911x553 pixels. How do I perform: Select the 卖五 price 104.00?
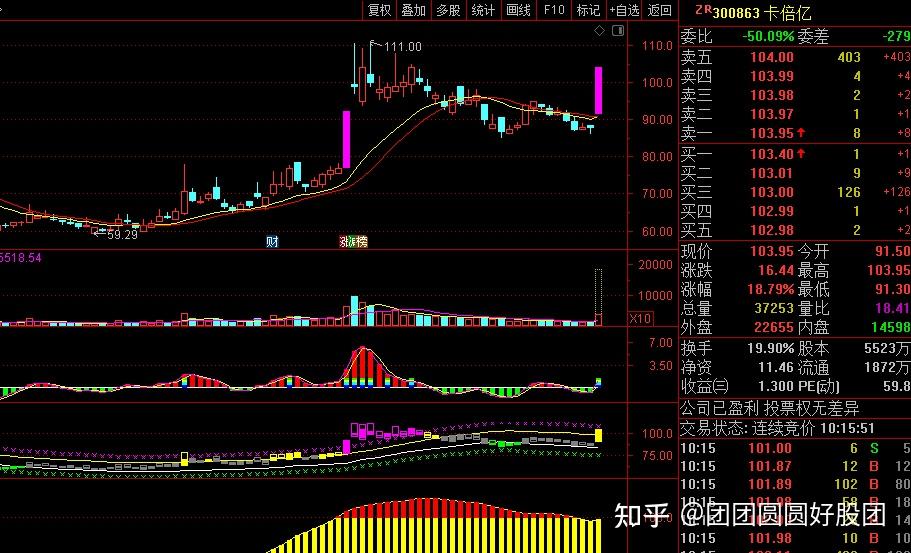[772, 57]
